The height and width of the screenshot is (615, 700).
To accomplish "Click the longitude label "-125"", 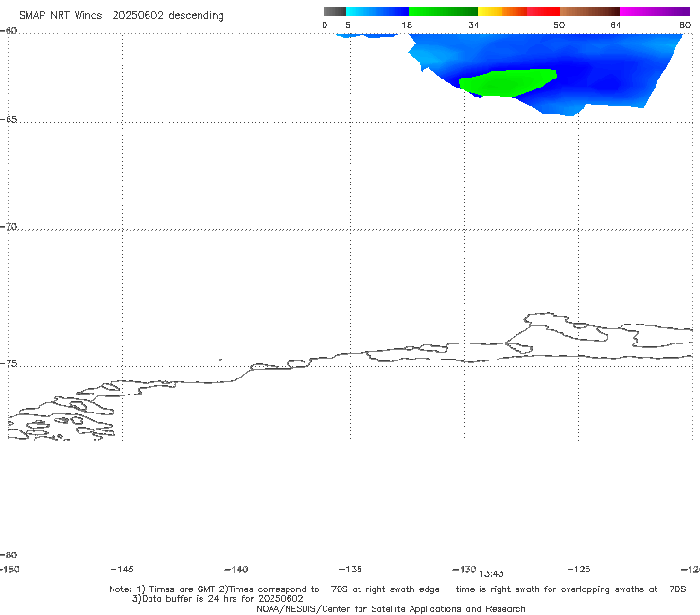I will tap(579, 570).
